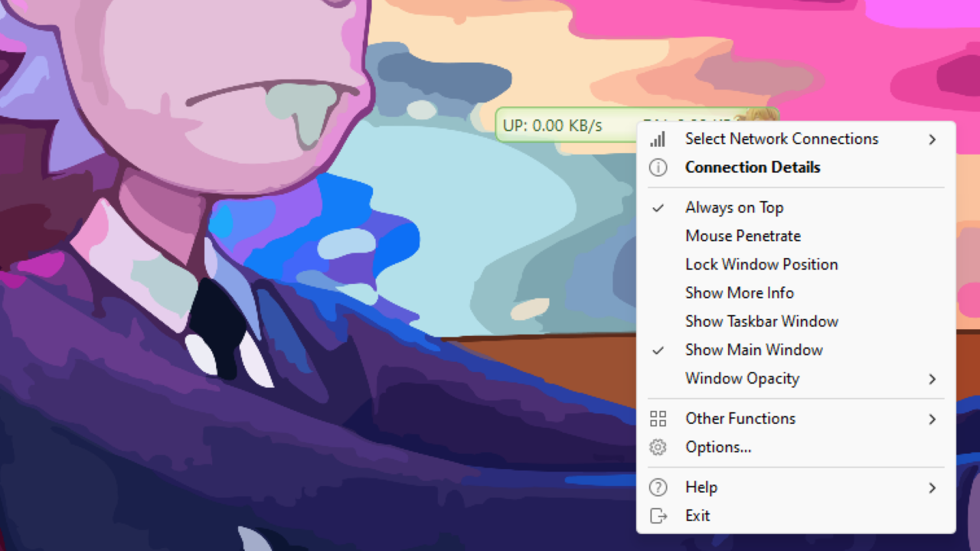Select the Exit text label

coord(697,516)
